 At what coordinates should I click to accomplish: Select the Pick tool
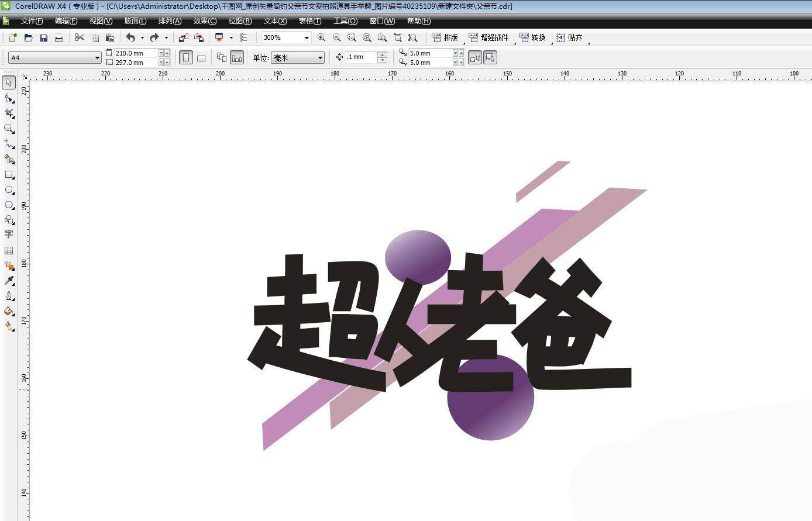tap(8, 82)
